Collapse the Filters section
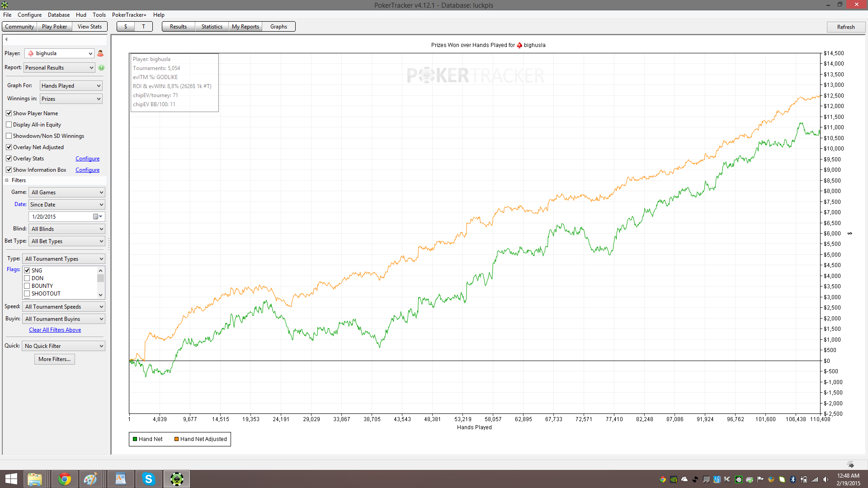This screenshot has width=868, height=488. click(7, 180)
